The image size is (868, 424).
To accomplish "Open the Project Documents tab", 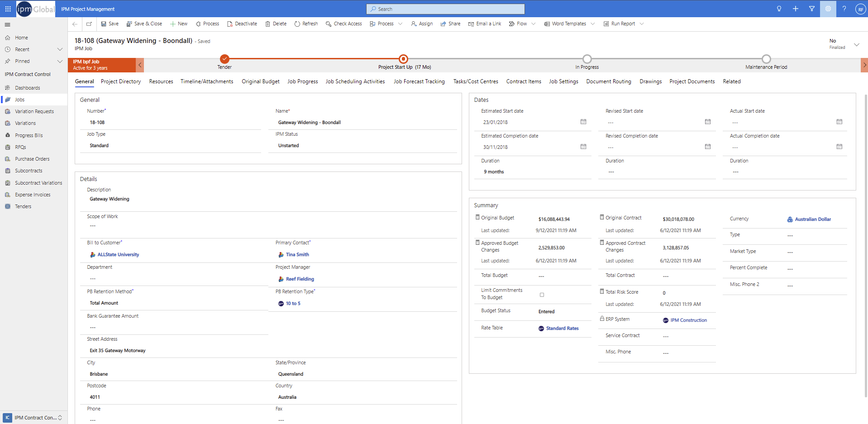I will click(692, 81).
